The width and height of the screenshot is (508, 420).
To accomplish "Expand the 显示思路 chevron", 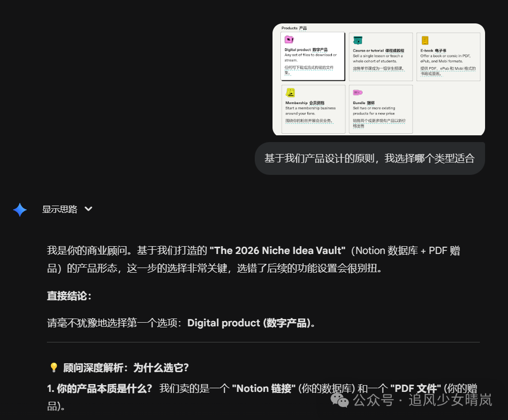I will (x=89, y=209).
